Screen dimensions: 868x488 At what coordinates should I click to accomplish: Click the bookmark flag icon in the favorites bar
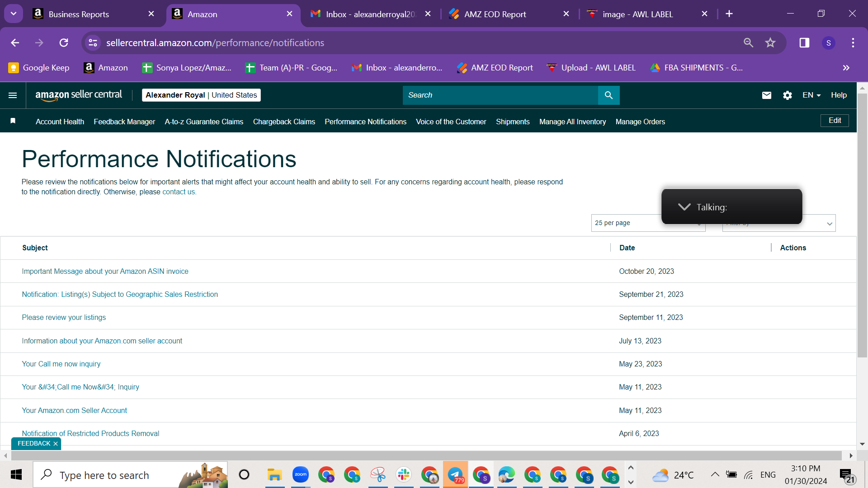pyautogui.click(x=13, y=121)
